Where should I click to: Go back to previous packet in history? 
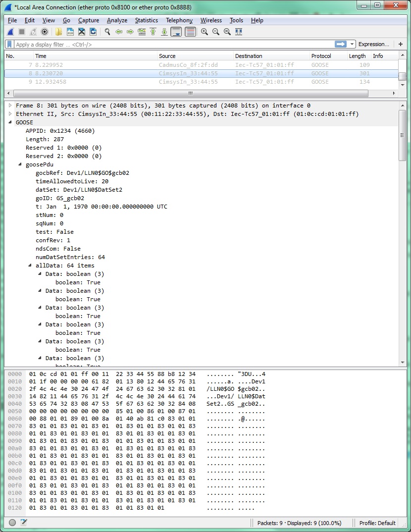click(119, 32)
